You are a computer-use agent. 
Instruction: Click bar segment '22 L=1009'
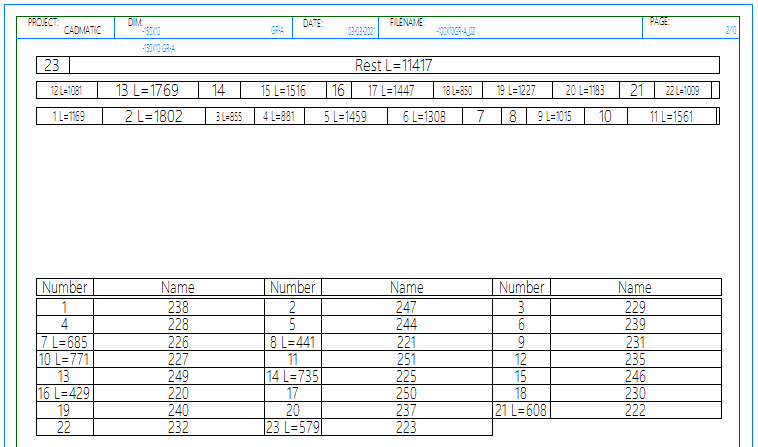tap(683, 90)
